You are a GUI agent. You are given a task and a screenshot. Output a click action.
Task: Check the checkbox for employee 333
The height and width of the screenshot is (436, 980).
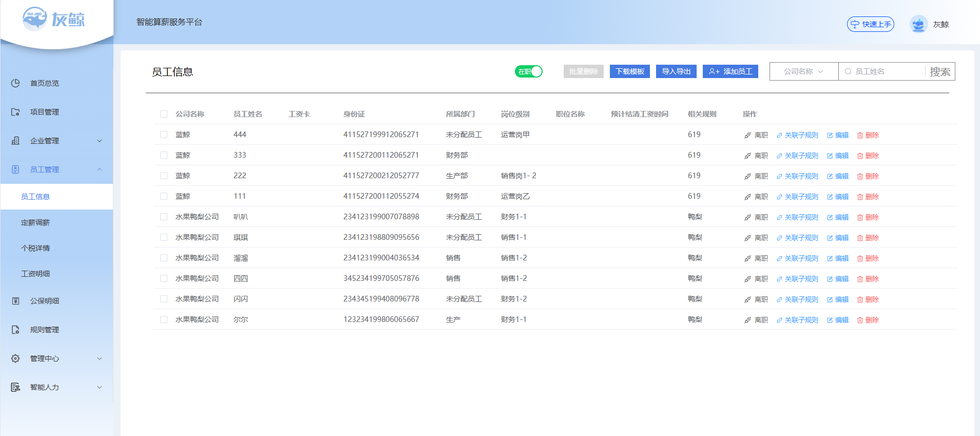(164, 155)
